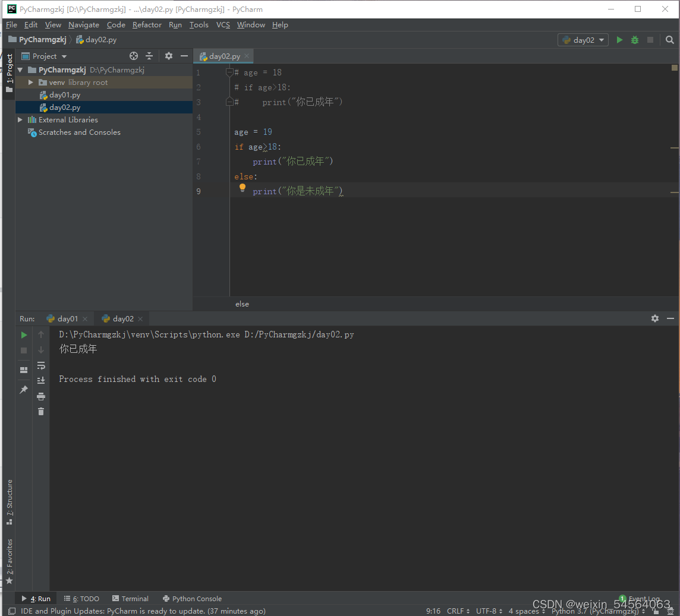The image size is (680, 616).
Task: Open the Terminal tool window
Action: (130, 599)
